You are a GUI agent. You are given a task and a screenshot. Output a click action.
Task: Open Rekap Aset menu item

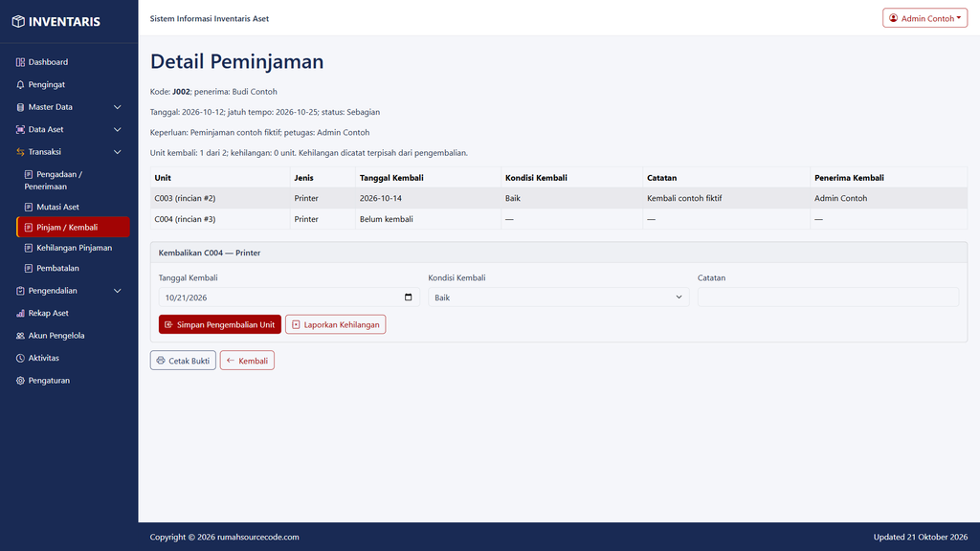point(73,313)
